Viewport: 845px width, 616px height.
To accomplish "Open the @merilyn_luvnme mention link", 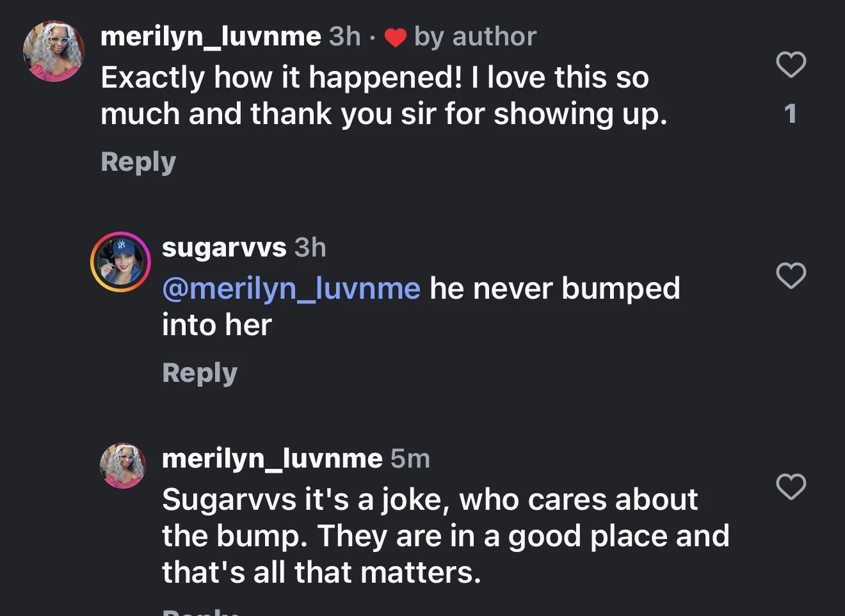I will 291,288.
